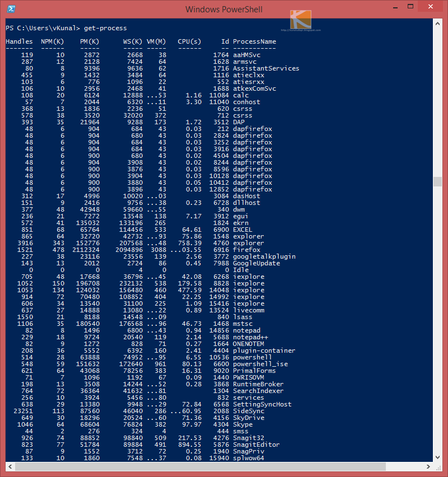
Task: Maximize the Windows PowerShell window
Action: pyautogui.click(x=410, y=7)
